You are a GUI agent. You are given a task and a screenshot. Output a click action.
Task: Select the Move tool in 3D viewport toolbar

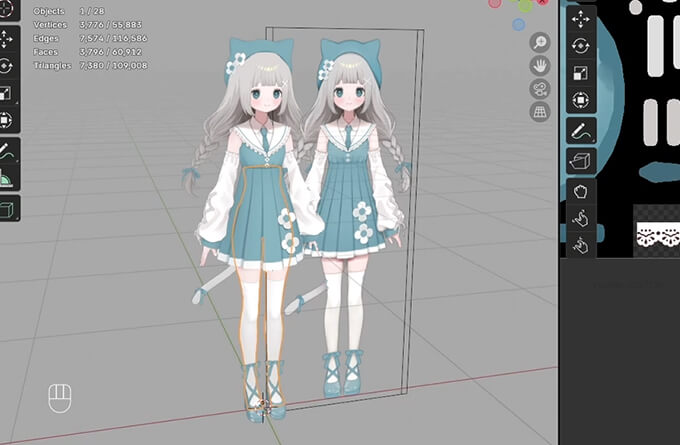pos(5,39)
